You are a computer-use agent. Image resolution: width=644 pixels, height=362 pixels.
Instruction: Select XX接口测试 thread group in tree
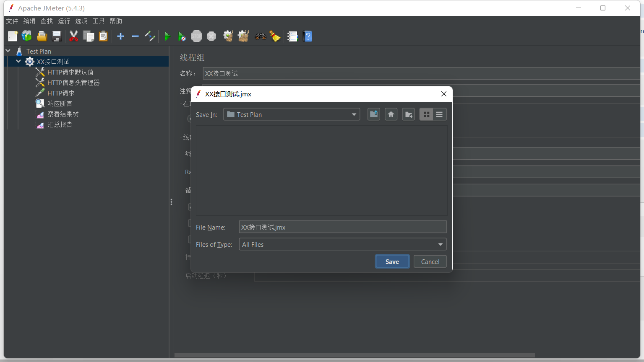[53, 62]
